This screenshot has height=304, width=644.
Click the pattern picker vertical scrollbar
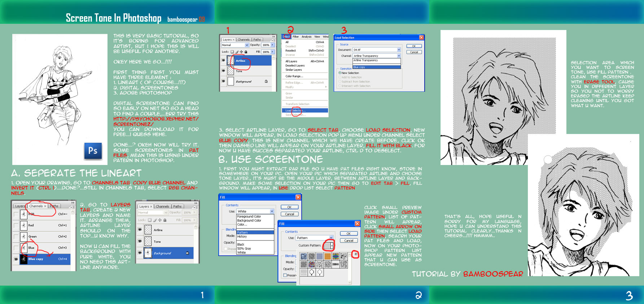(x=350, y=268)
